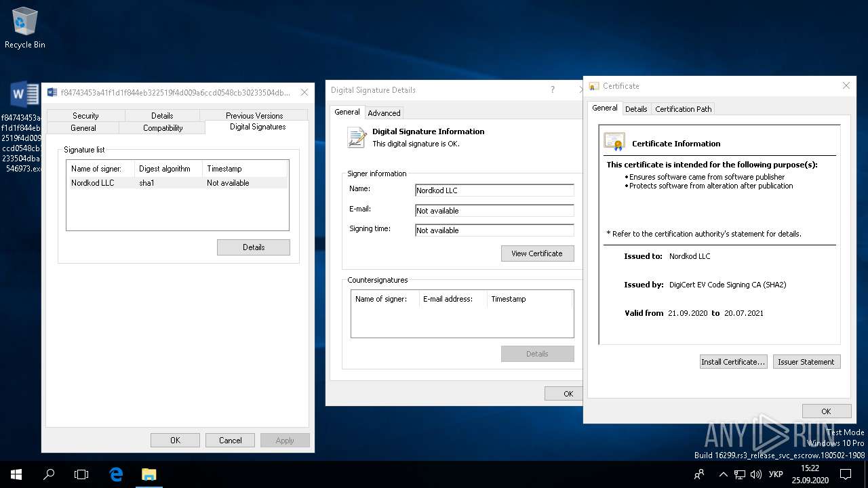Open the Recycle Bin desktop icon
The image size is (868, 488).
tap(25, 28)
